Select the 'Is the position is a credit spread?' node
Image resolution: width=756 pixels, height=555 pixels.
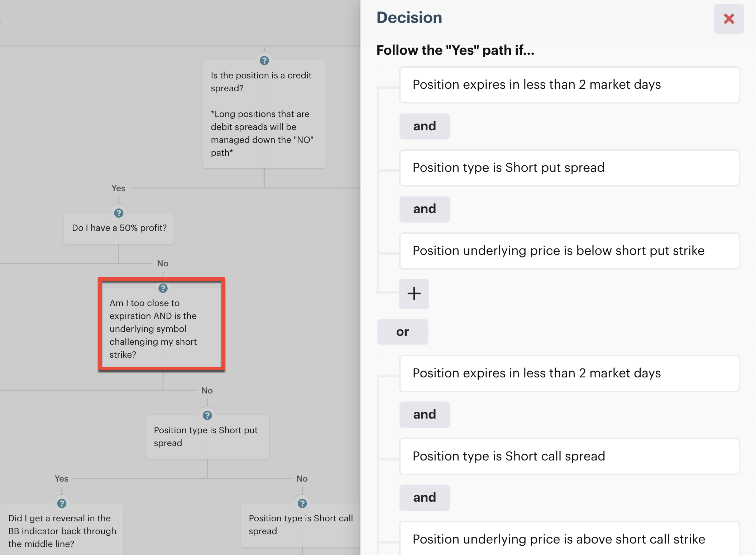pos(264,115)
